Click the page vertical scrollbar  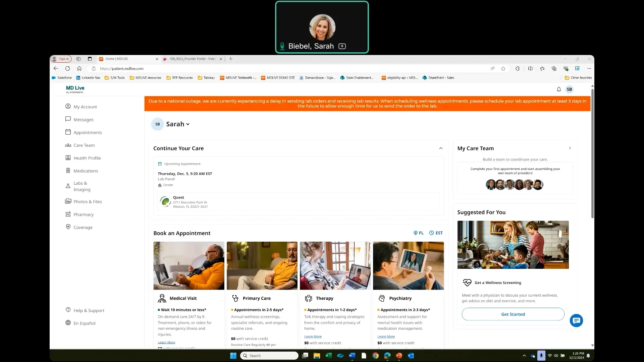tap(592, 154)
